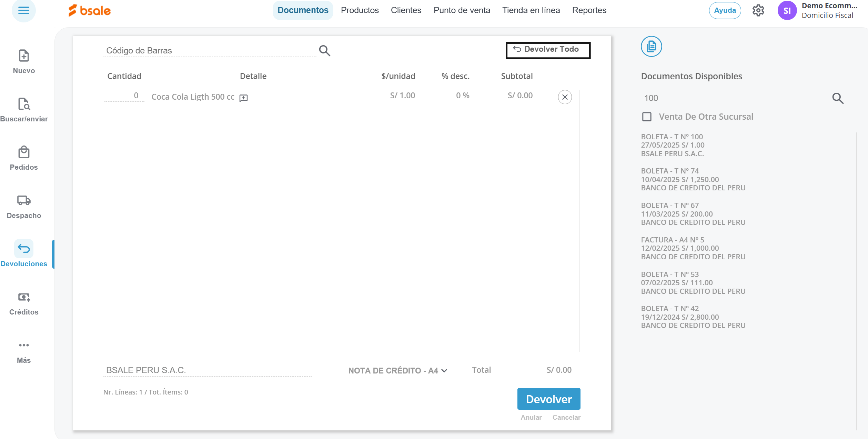Enable Venta De Otra Sucursal checkbox
The width and height of the screenshot is (868, 439).
coord(647,117)
